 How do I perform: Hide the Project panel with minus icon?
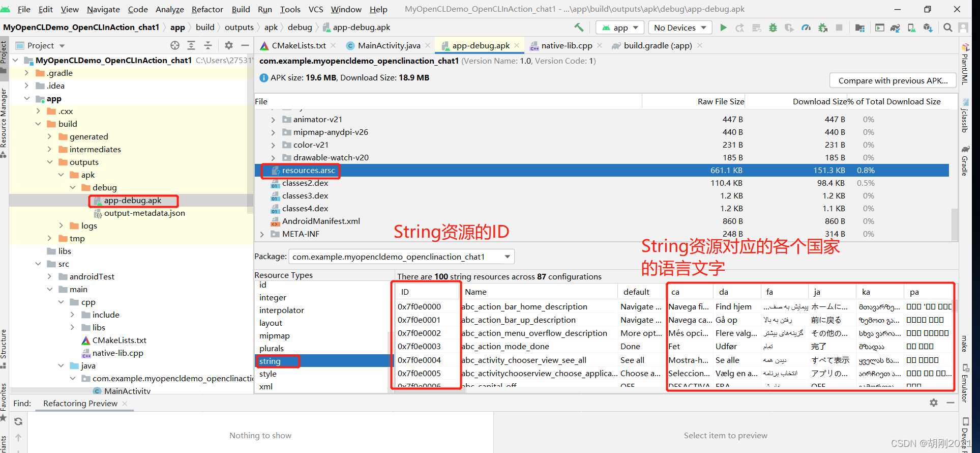pyautogui.click(x=245, y=45)
